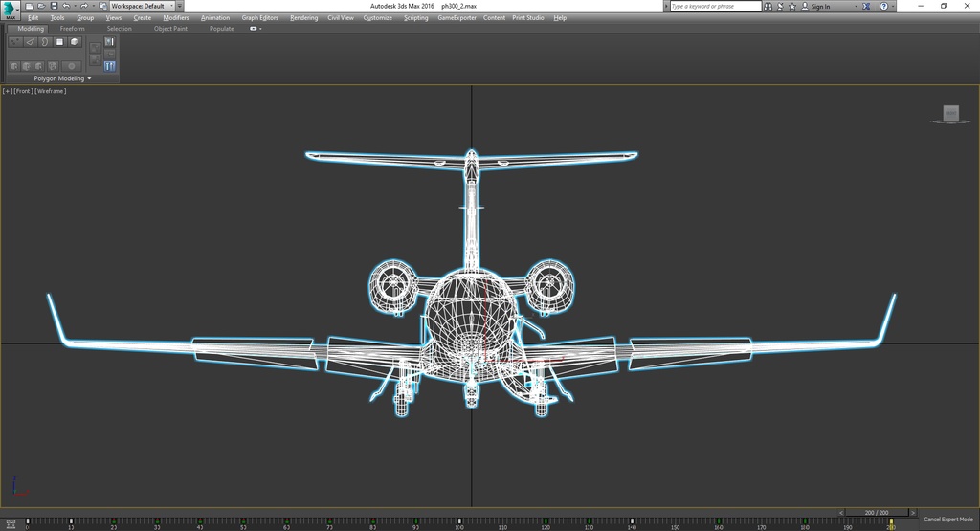Click the 200 / 200 time slider handle
Screen dimensions: 980x531
(x=877, y=512)
